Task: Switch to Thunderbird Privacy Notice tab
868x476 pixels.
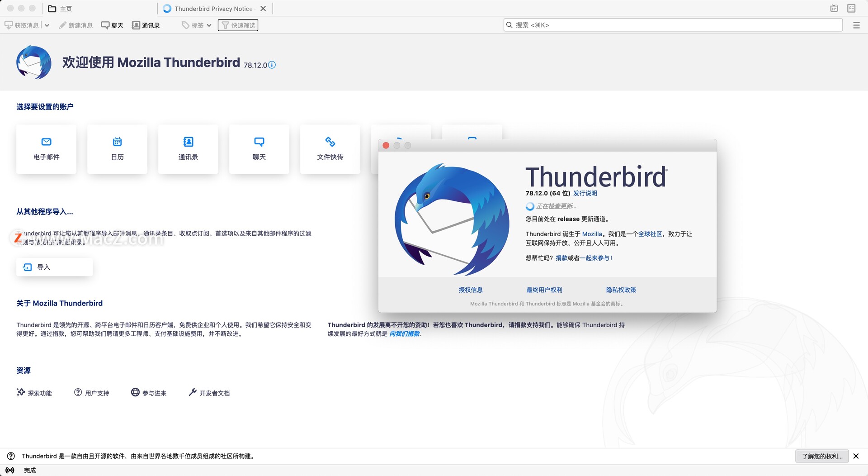Action: tap(213, 9)
